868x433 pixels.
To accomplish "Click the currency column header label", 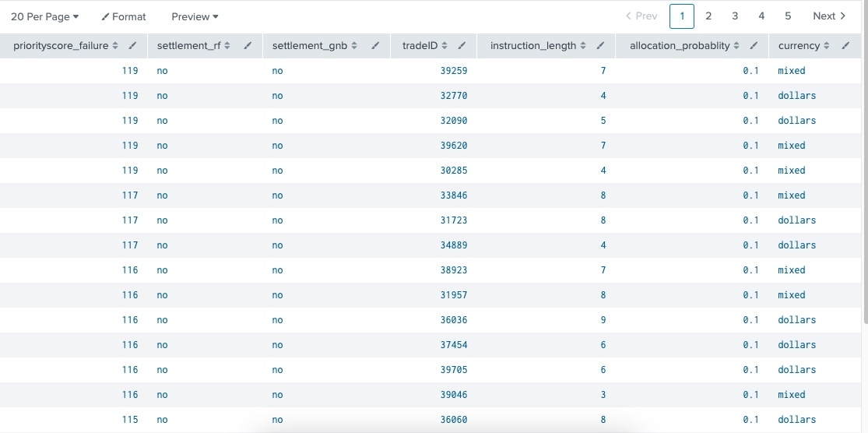I will pos(799,46).
